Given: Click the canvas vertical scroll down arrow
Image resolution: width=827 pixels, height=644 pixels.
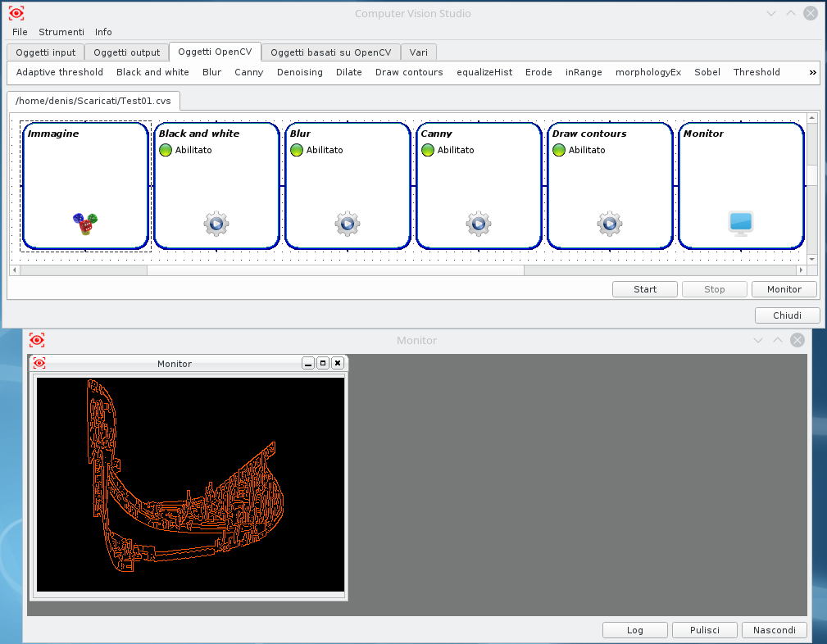Looking at the screenshot, I should [x=812, y=259].
